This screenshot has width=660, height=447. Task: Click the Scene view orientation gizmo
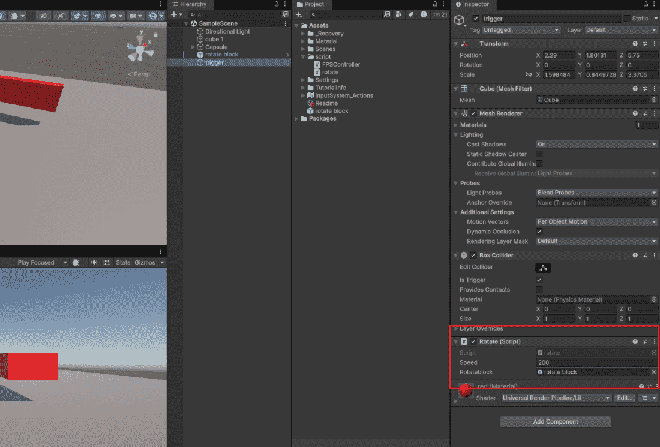click(140, 51)
